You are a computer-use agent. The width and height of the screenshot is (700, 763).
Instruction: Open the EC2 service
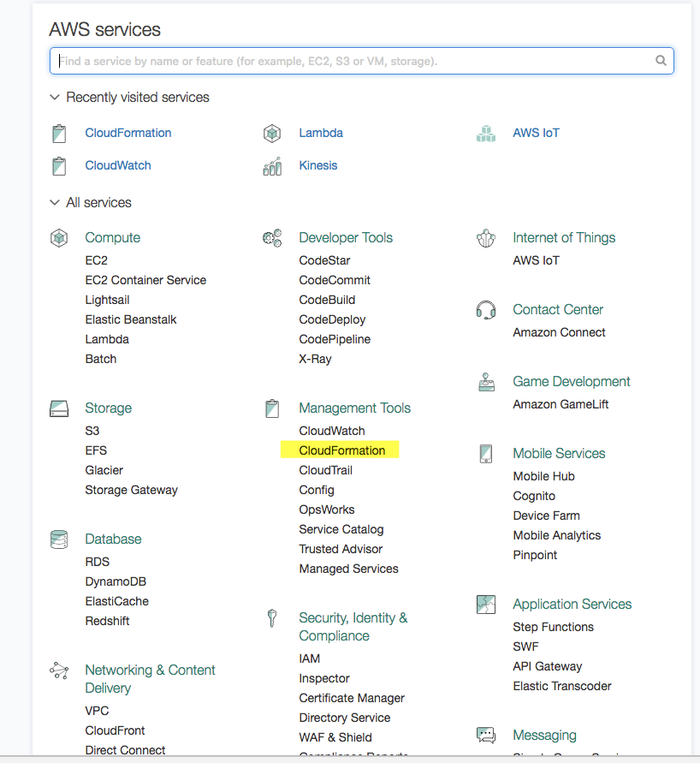(96, 260)
